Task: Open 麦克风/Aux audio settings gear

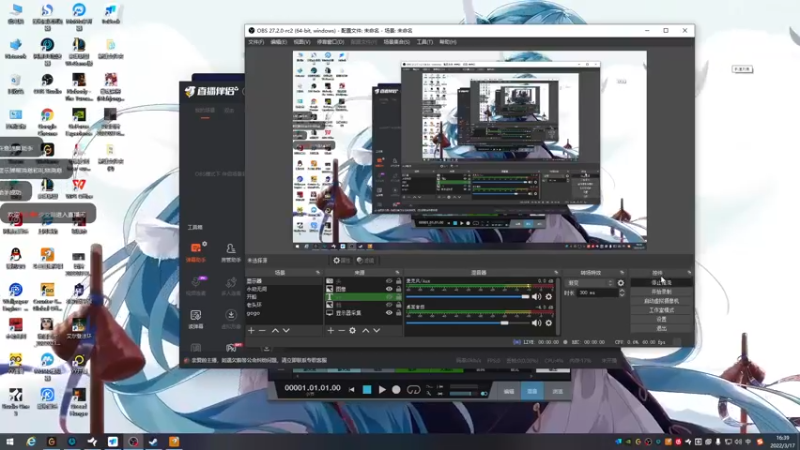Action: coord(548,296)
